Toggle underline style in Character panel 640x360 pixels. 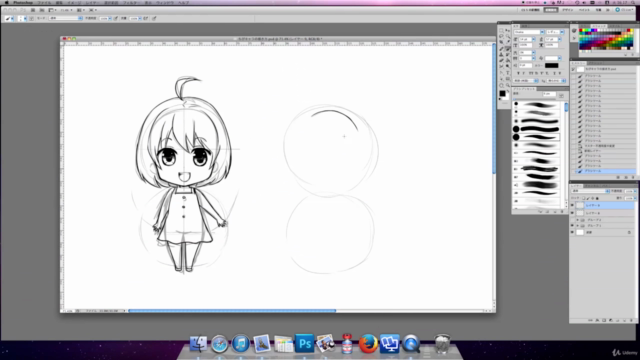[554, 73]
